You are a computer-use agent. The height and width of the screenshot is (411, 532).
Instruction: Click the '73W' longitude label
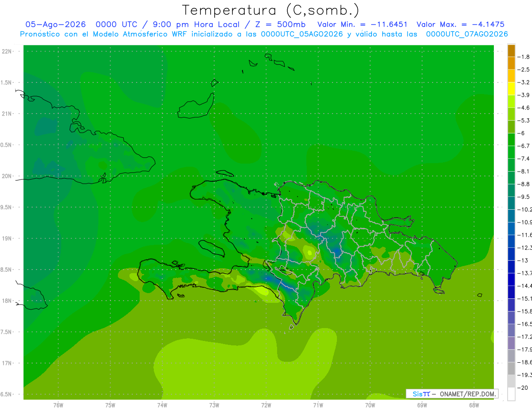click(214, 405)
